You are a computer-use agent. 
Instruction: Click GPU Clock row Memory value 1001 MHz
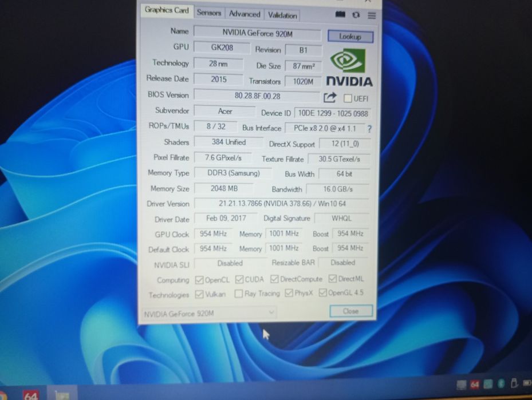pos(283,233)
